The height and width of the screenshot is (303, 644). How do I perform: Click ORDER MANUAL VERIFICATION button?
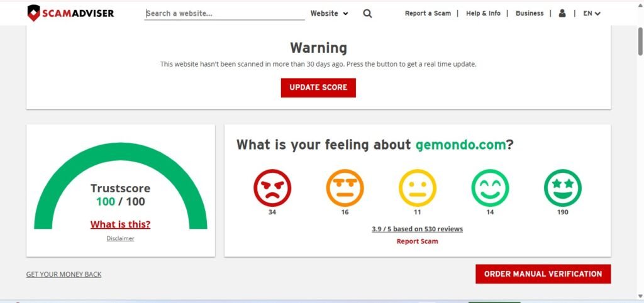point(543,274)
